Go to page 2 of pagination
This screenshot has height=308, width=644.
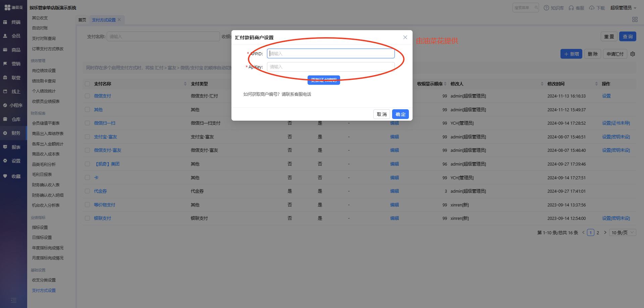598,233
